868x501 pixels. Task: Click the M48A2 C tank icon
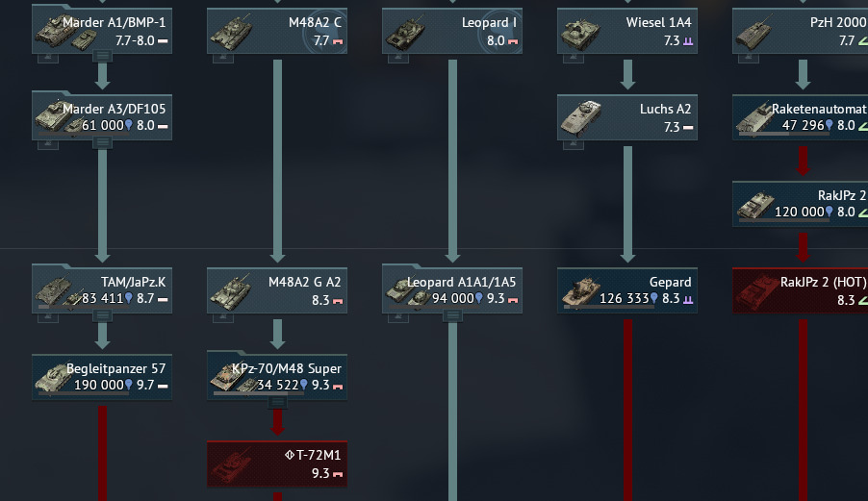click(x=231, y=32)
